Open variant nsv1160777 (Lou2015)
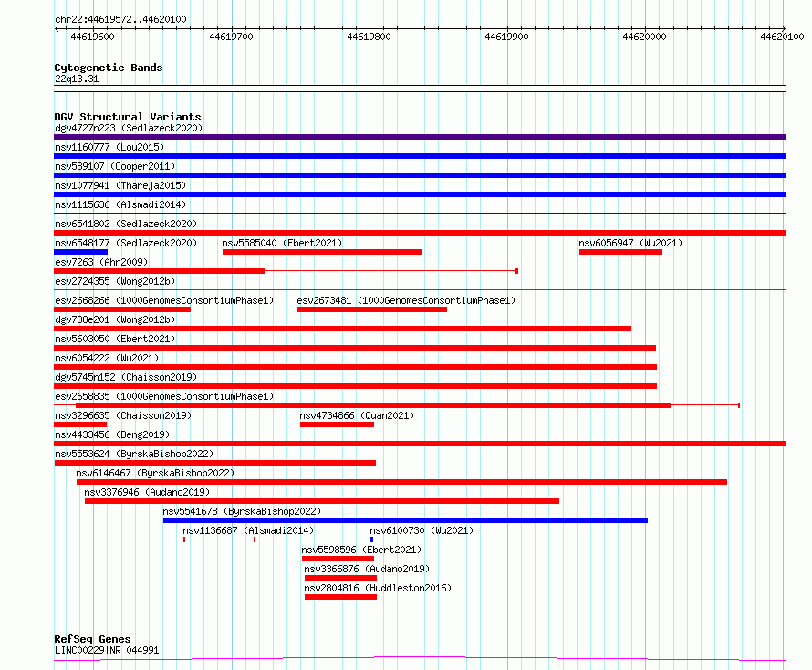812x670 pixels. 109,147
